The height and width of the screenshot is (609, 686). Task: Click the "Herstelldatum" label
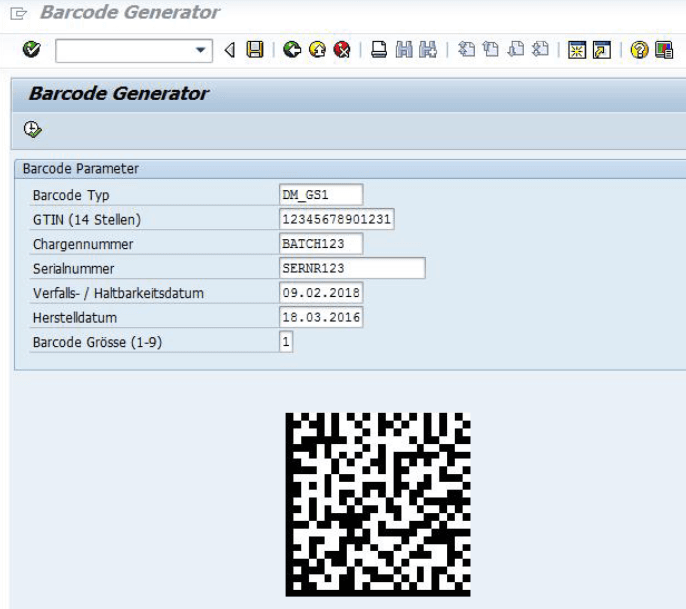coord(75,318)
